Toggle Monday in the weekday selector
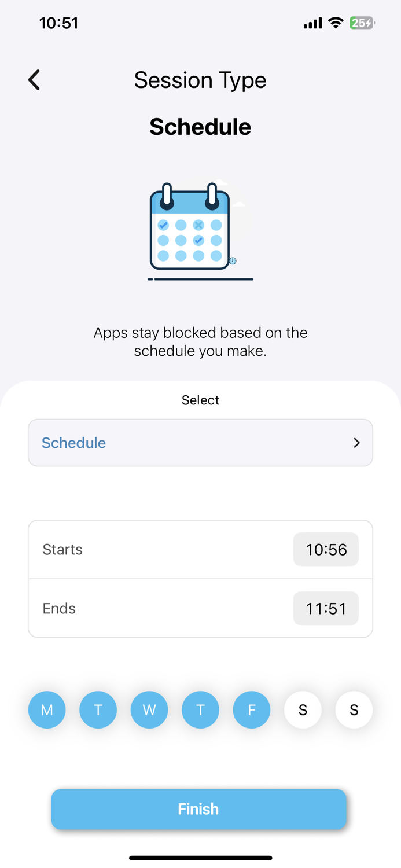 [x=47, y=709]
